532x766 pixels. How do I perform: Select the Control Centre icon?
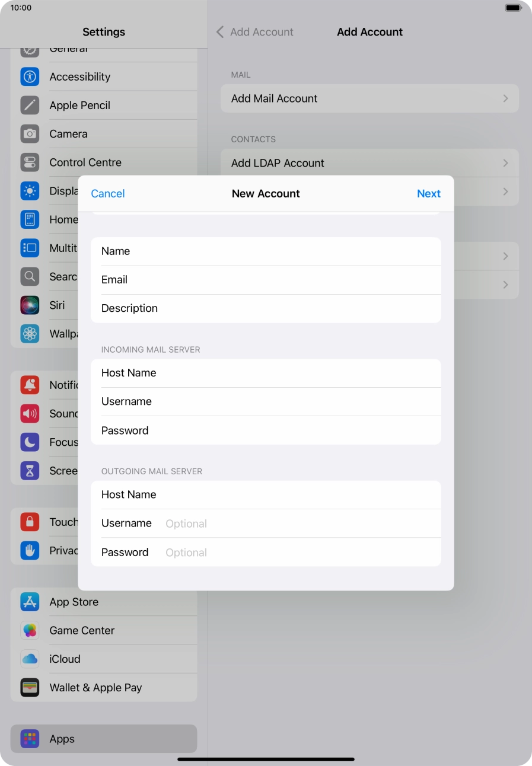point(30,162)
